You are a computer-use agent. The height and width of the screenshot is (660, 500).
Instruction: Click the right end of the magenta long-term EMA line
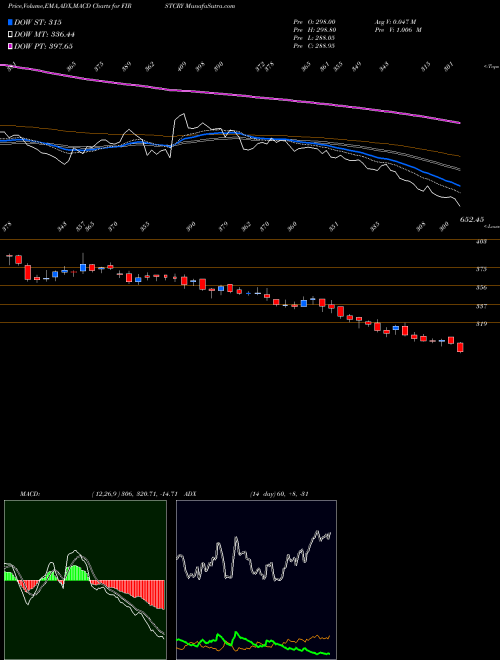459,123
